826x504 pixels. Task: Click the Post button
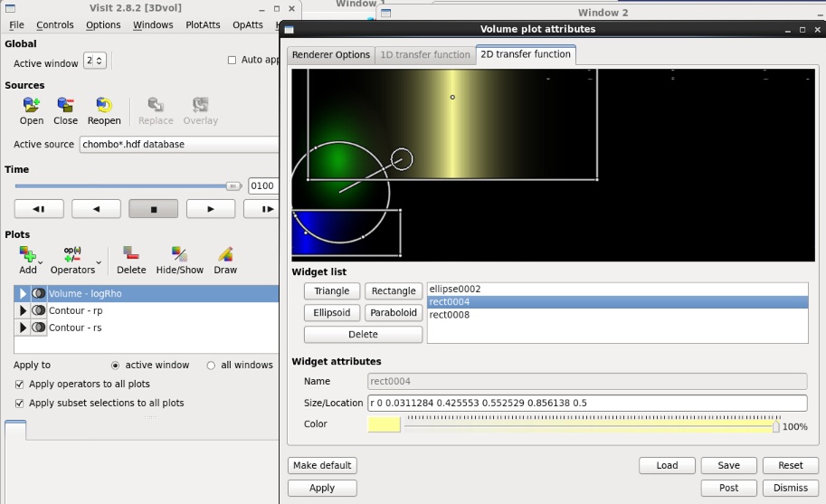tap(728, 489)
